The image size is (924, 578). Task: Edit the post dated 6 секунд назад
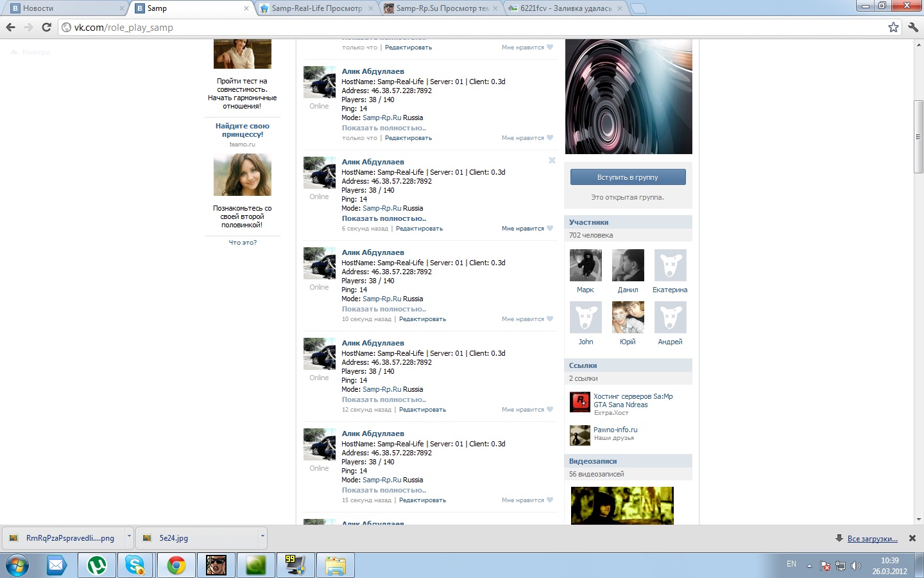point(419,229)
